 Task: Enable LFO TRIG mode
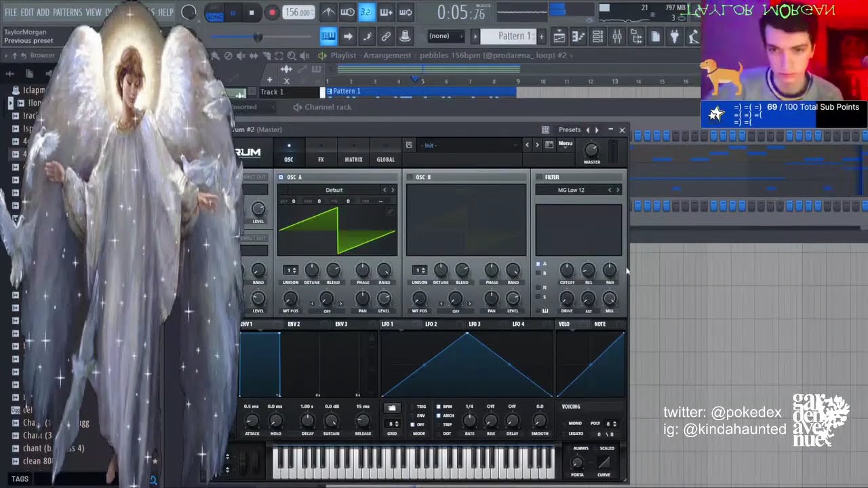tap(412, 407)
